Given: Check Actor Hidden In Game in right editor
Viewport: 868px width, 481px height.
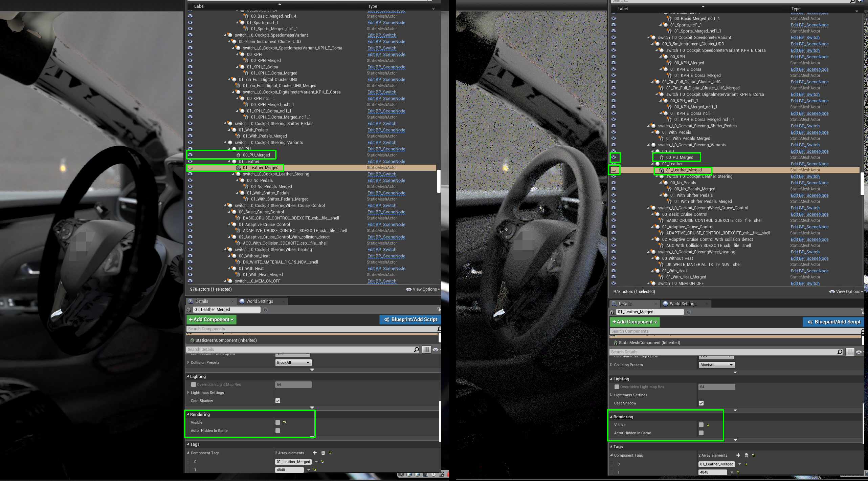Looking at the screenshot, I should 701,433.
